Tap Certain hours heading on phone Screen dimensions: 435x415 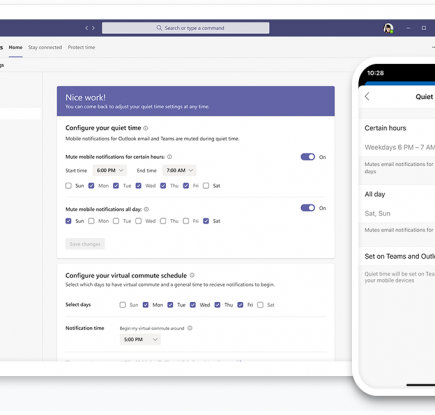[385, 128]
